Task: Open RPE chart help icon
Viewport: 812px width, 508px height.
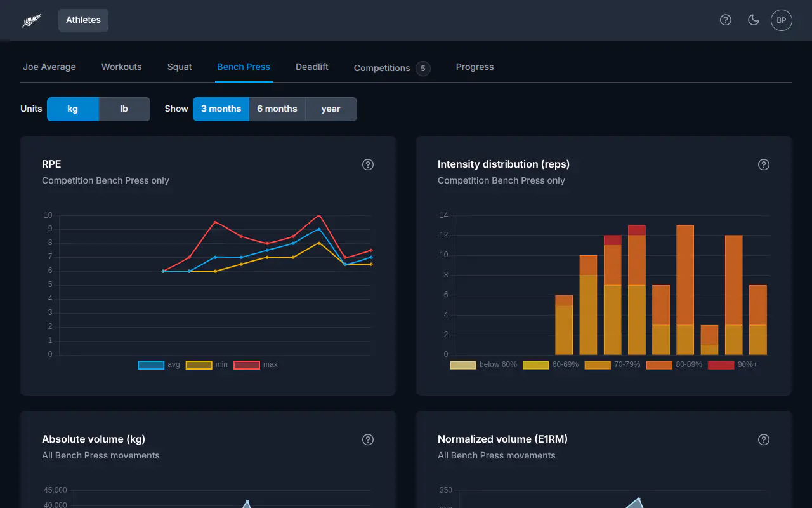Action: 368,164
